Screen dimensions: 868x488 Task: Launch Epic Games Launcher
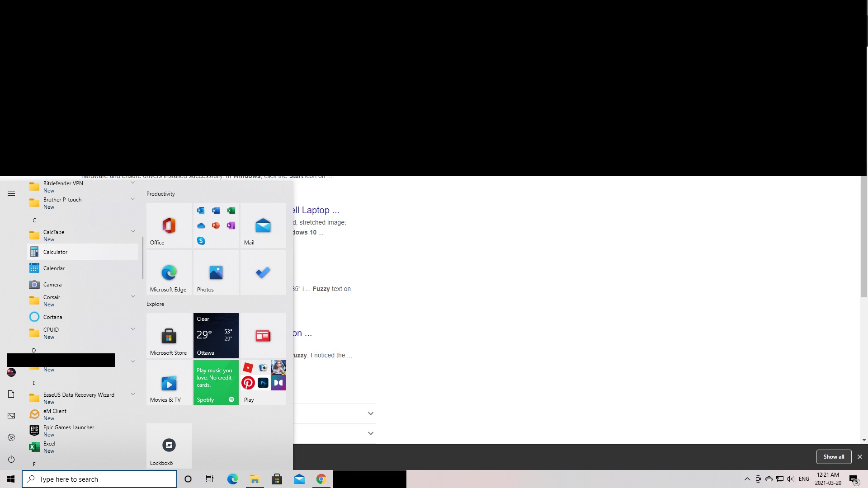[83, 431]
